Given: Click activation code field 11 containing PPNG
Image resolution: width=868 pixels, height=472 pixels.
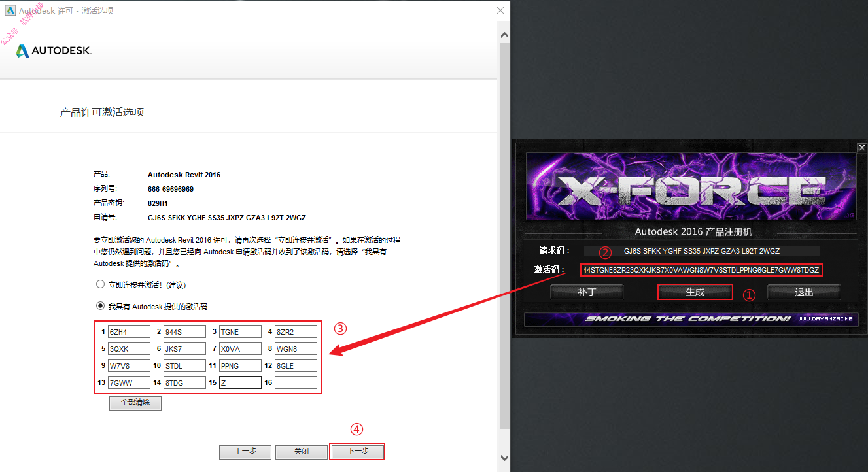Looking at the screenshot, I should (240, 365).
